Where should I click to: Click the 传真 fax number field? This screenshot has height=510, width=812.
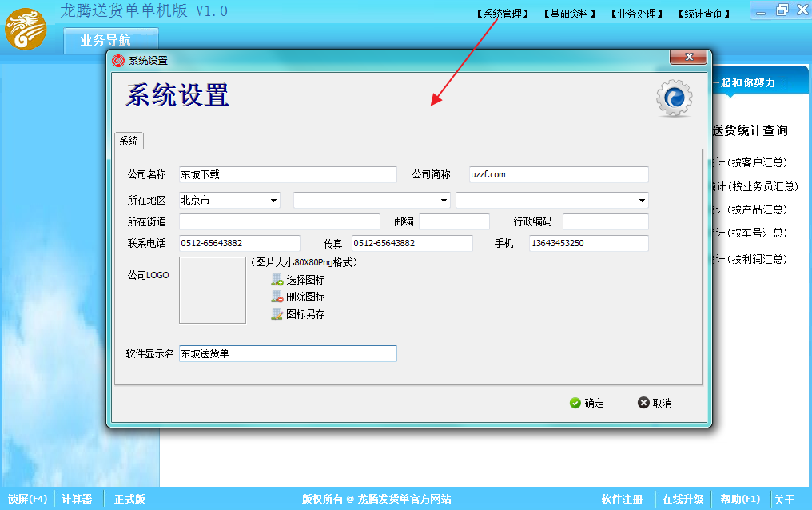(x=412, y=243)
